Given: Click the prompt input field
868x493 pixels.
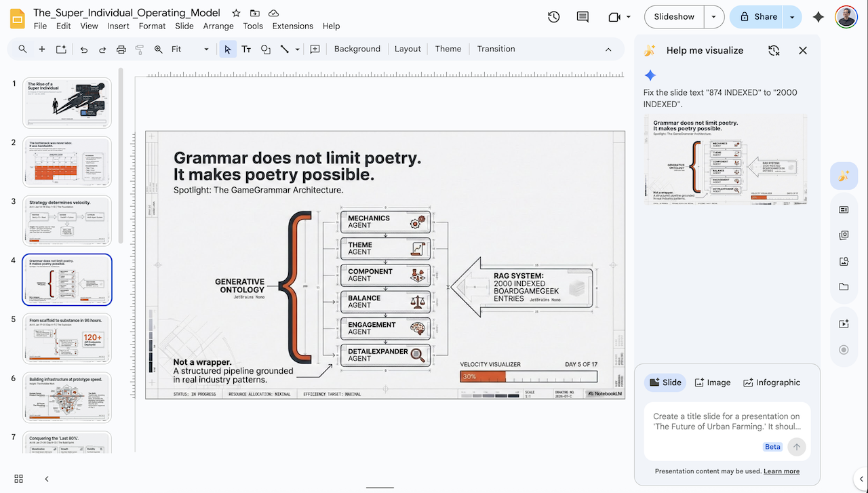Looking at the screenshot, I should pyautogui.click(x=726, y=421).
